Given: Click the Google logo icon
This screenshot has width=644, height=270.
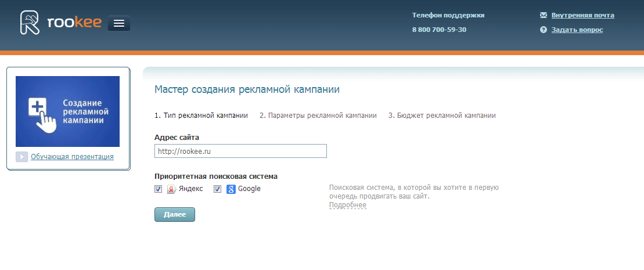Looking at the screenshot, I should point(231,189).
